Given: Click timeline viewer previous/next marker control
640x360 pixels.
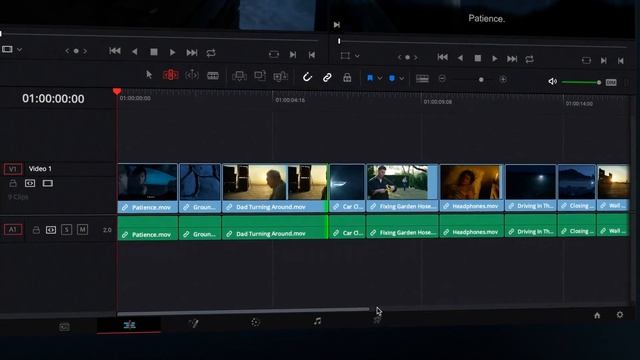Looking at the screenshot, I should [x=407, y=57].
